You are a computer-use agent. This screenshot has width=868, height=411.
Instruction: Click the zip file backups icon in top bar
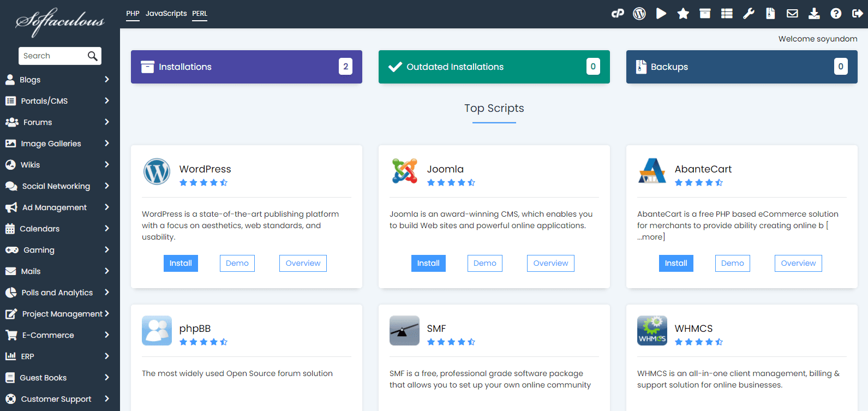[x=770, y=14]
